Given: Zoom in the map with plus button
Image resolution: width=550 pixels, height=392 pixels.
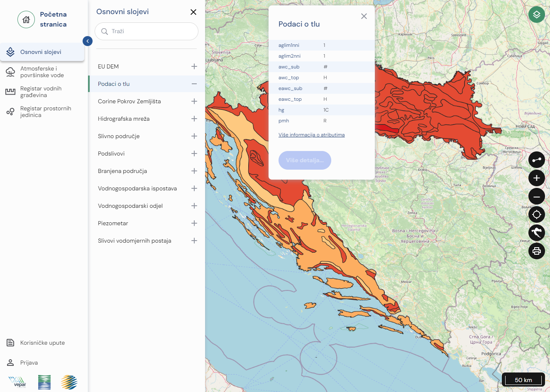Looking at the screenshot, I should [536, 178].
